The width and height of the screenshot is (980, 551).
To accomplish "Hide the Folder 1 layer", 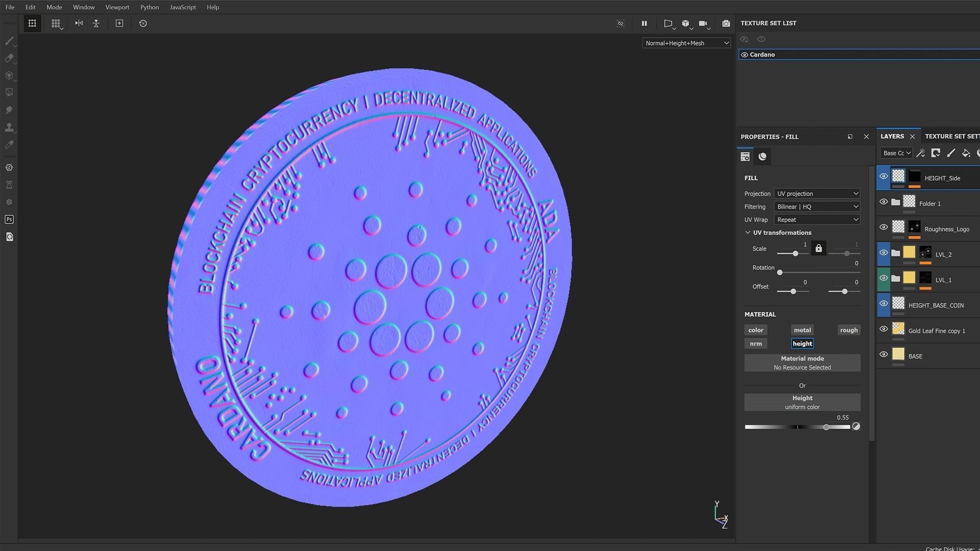I will coord(884,202).
